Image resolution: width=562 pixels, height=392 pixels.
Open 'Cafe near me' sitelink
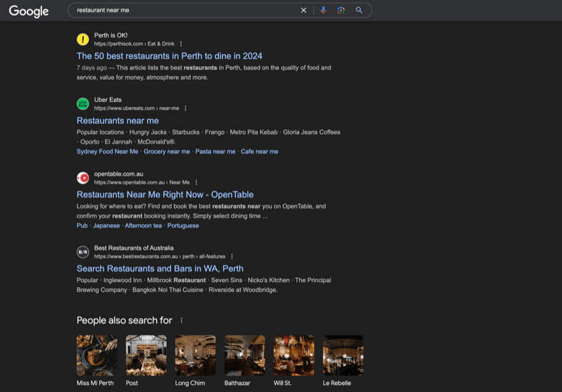pos(260,152)
